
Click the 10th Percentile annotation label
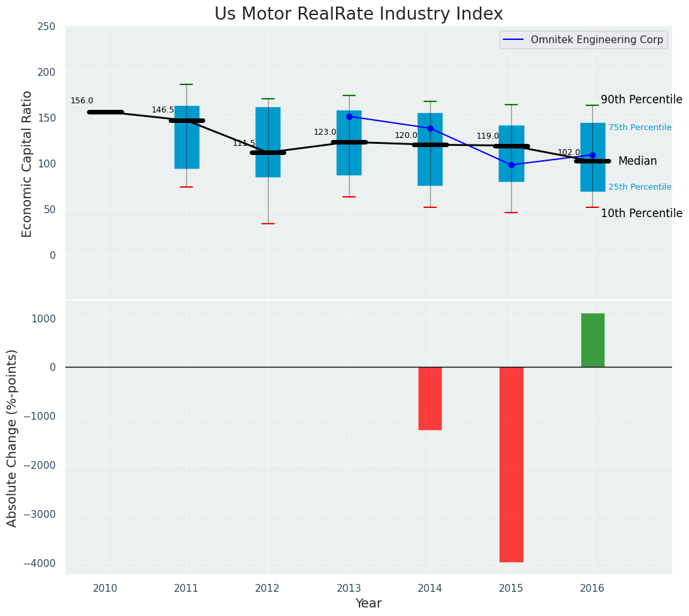click(x=641, y=213)
